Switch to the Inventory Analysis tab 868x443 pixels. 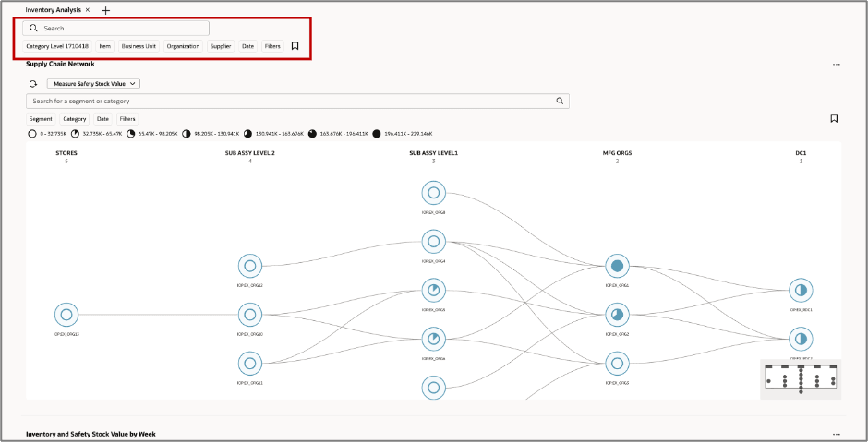pos(54,10)
